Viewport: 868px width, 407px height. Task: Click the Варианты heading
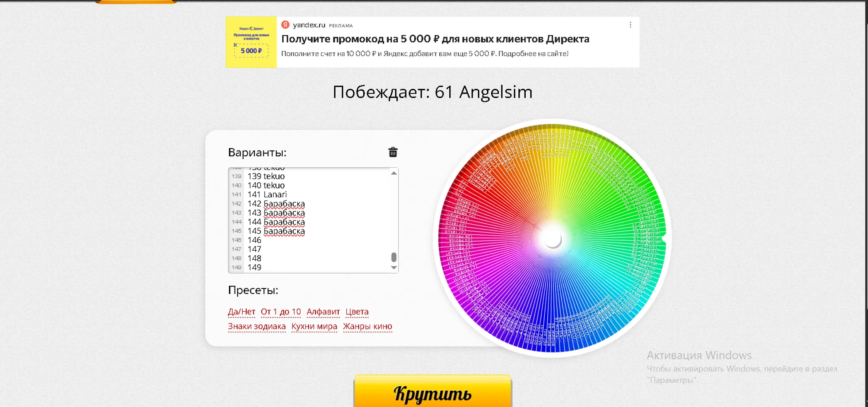257,153
